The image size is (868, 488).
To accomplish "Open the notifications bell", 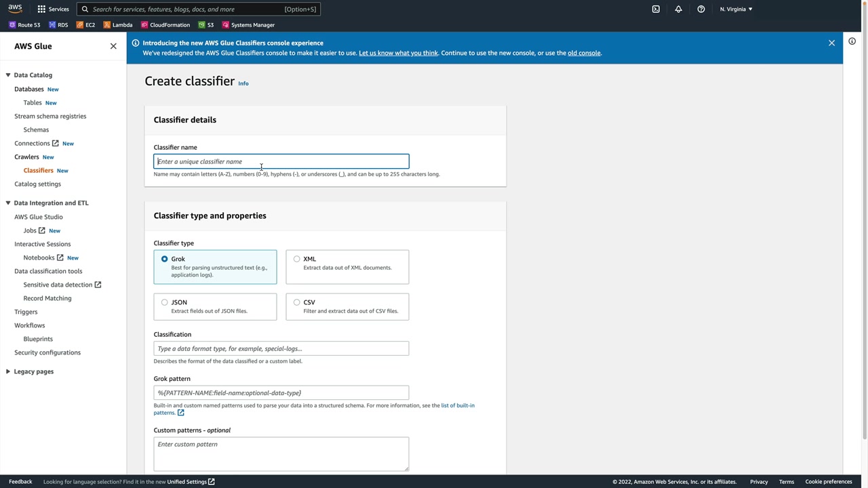I will click(x=678, y=9).
